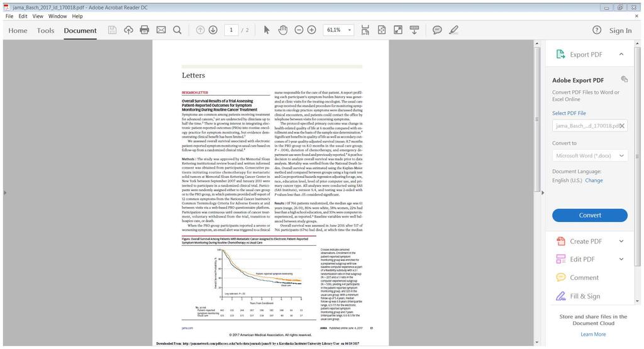Switch to the Home tab
Viewport: 644px width, 349px height.
18,30
